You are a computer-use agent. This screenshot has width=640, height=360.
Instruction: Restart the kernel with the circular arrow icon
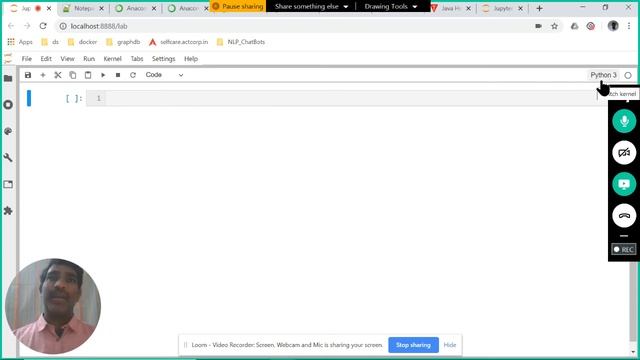tap(133, 75)
